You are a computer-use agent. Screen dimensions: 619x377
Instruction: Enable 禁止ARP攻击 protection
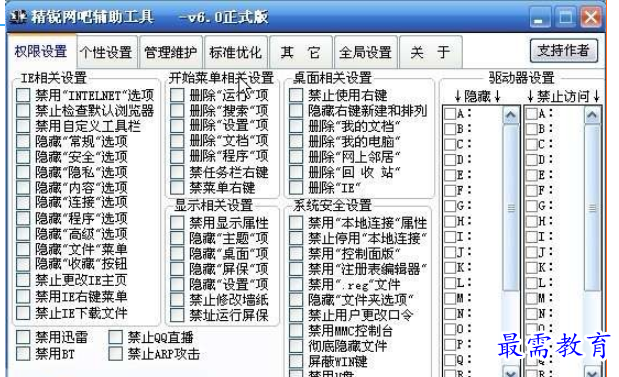click(x=115, y=354)
